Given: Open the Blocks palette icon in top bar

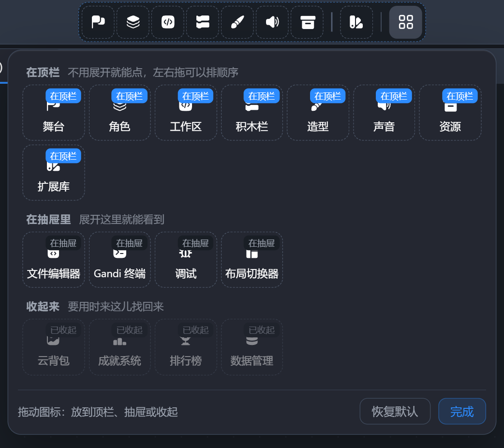Looking at the screenshot, I should pyautogui.click(x=203, y=22).
